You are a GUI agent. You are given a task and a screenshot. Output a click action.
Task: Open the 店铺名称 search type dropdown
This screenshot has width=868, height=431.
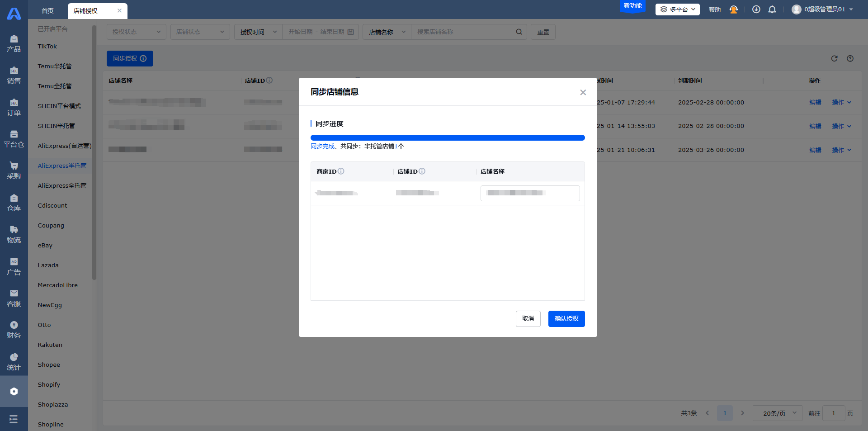point(387,32)
